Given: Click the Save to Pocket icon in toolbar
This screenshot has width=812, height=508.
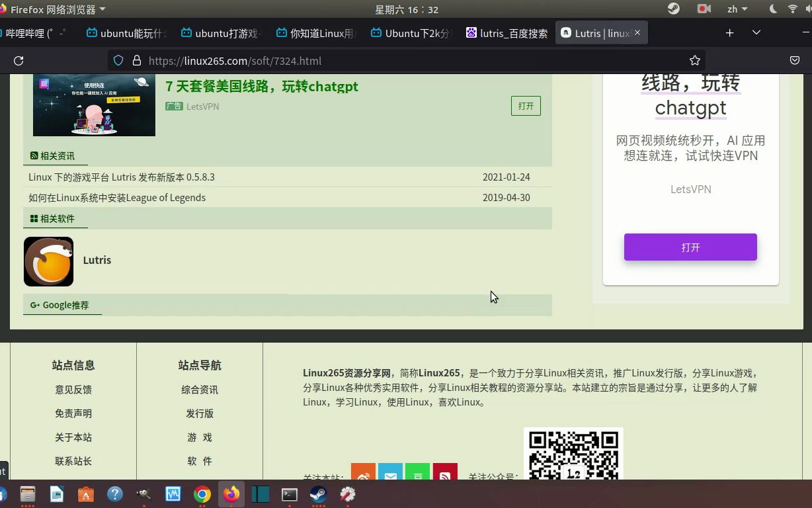Looking at the screenshot, I should pos(795,60).
